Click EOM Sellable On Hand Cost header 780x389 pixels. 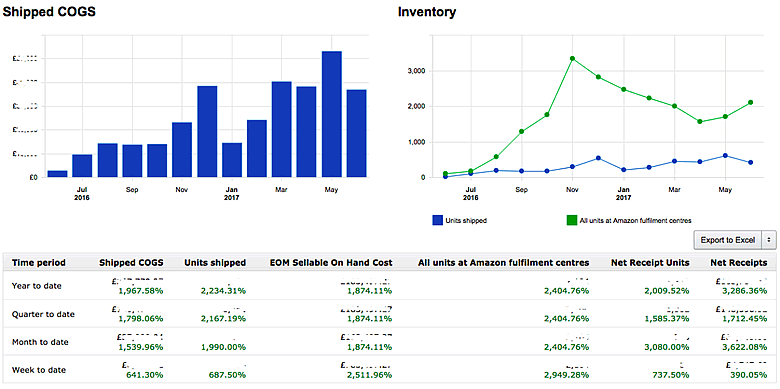[x=331, y=263]
